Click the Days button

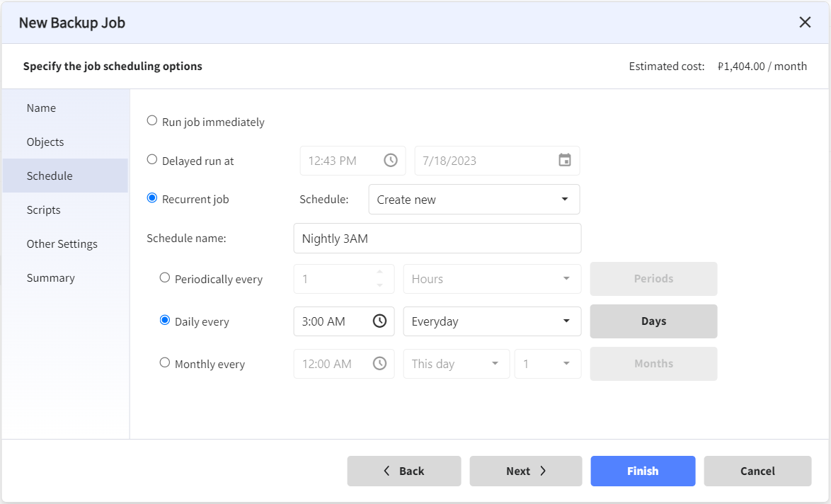653,321
